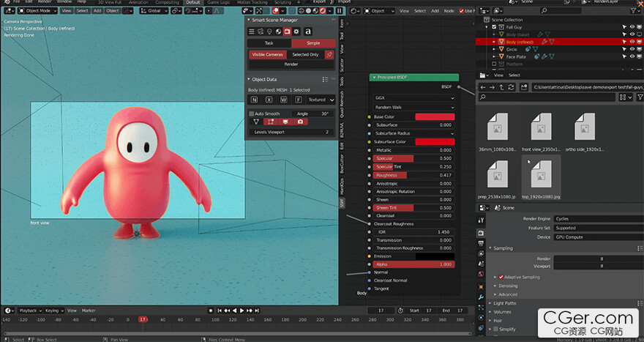Select the world globe icon in Smart Scene Manager
This screenshot has height=342, width=644.
[x=278, y=31]
